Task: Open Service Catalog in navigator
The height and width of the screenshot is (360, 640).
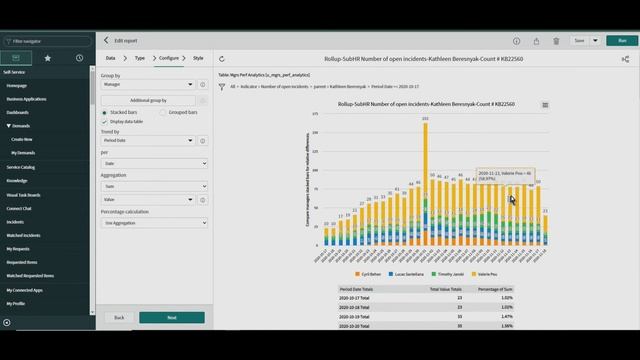Action: click(x=20, y=167)
